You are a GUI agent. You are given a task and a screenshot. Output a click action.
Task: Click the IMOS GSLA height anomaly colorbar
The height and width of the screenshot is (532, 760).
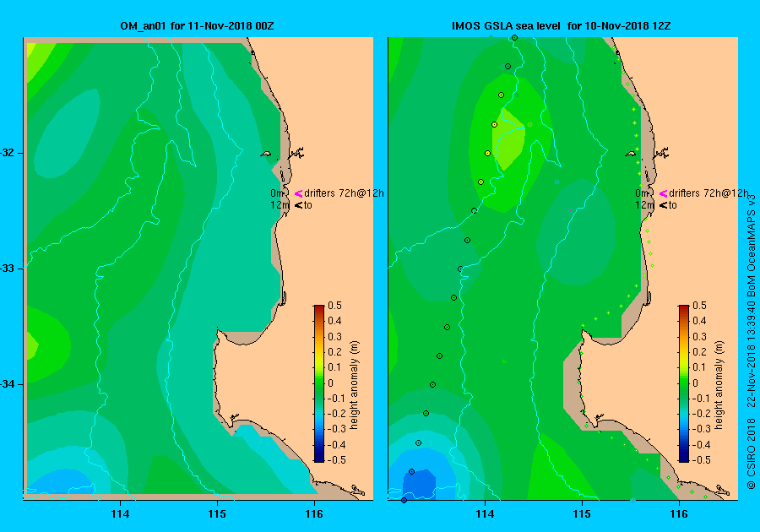pos(683,383)
